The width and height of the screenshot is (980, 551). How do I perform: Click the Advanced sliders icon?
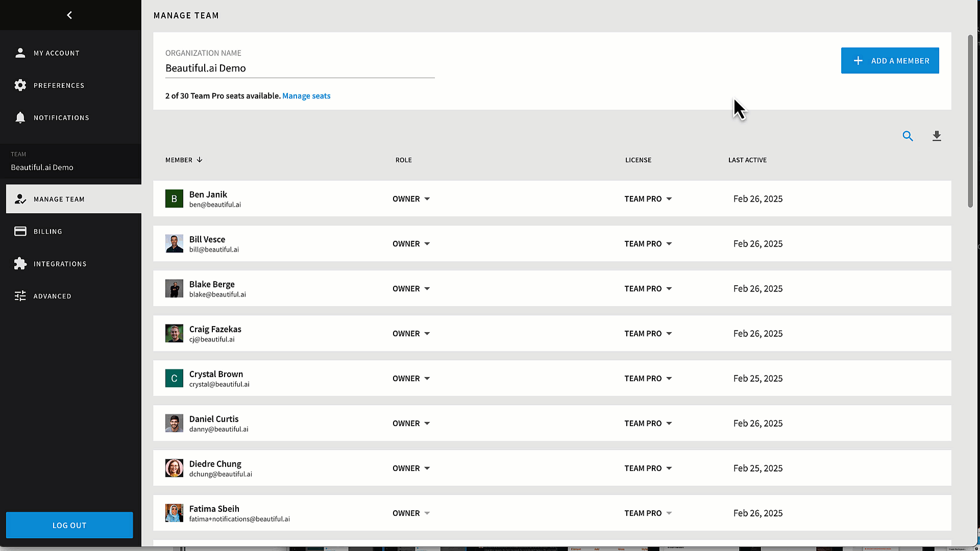click(x=20, y=296)
